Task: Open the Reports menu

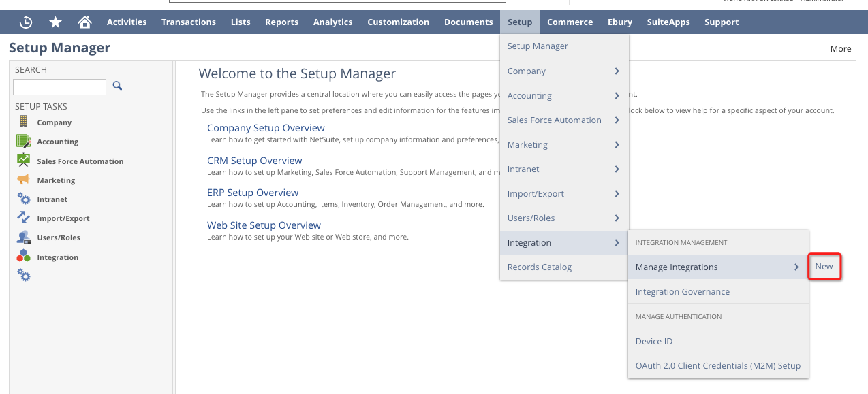Action: [281, 22]
